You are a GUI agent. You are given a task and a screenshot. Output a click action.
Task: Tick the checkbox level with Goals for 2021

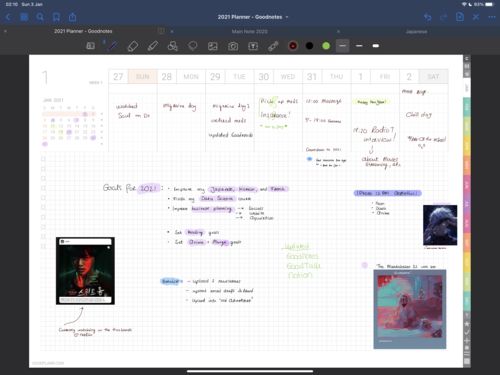[x=43, y=188]
